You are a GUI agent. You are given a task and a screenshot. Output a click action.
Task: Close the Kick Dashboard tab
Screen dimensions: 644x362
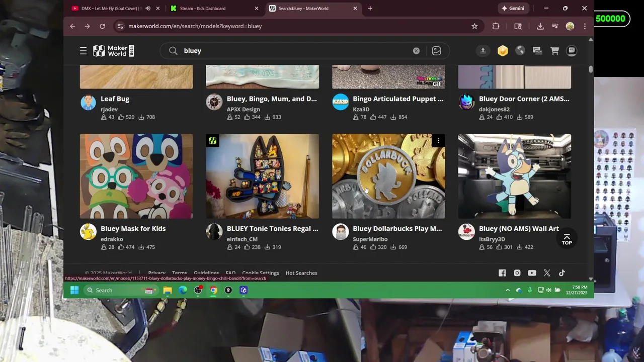(x=257, y=9)
